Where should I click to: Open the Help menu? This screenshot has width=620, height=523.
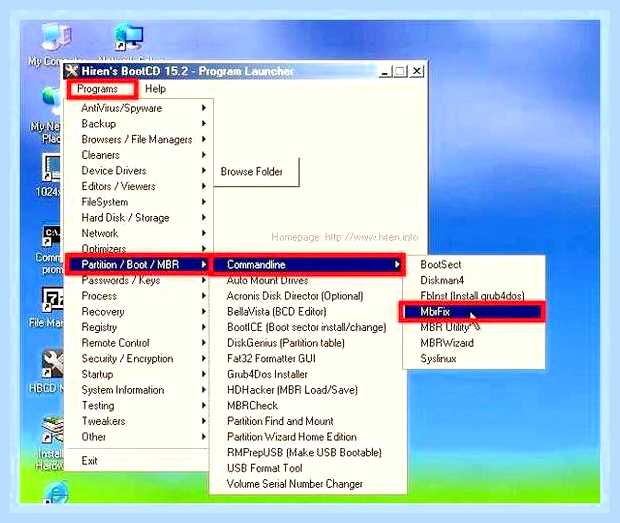(155, 89)
